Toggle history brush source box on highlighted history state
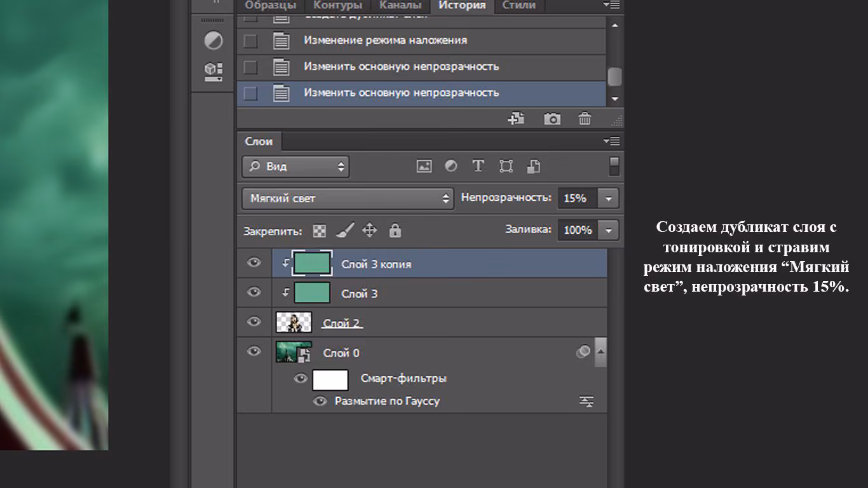The width and height of the screenshot is (868, 488). click(x=250, y=93)
